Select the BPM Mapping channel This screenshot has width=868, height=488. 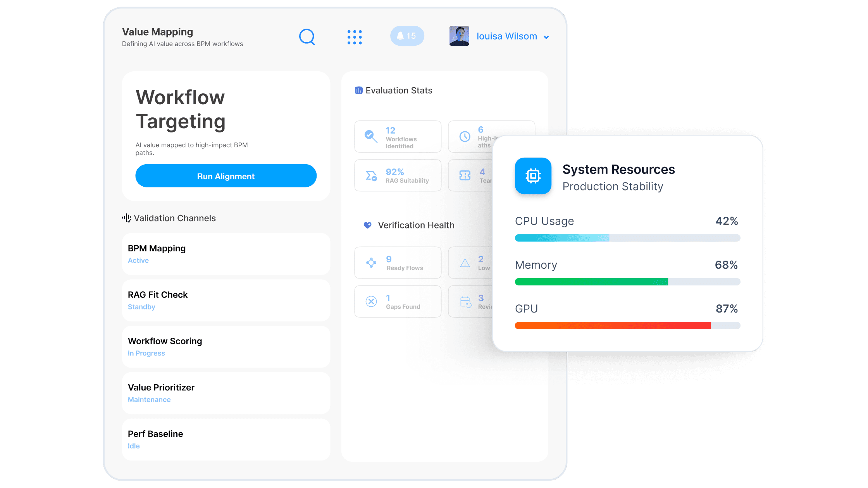pos(226,254)
